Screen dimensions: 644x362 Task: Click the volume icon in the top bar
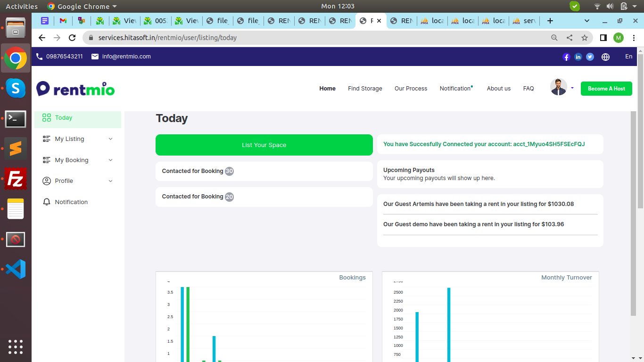point(610,6)
